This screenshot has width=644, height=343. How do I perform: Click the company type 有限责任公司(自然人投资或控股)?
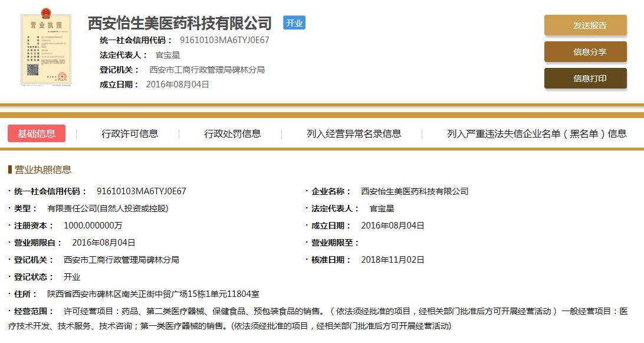point(107,208)
